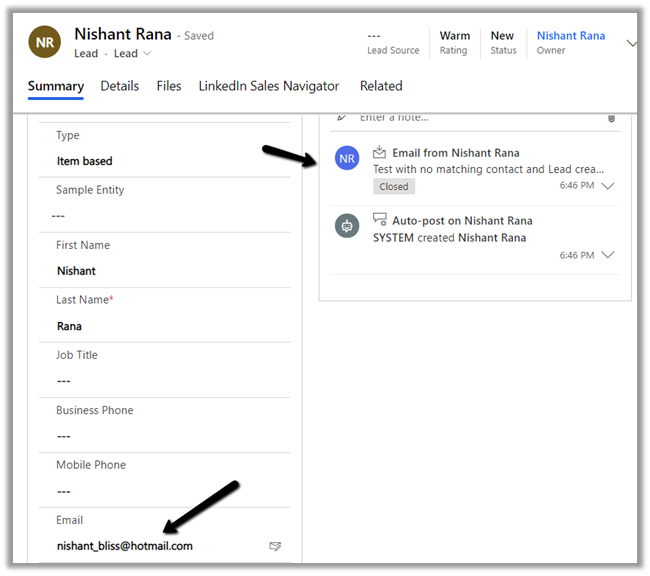The width and height of the screenshot is (650, 576).
Task: Click the blue NR avatar on email activity
Action: click(347, 159)
